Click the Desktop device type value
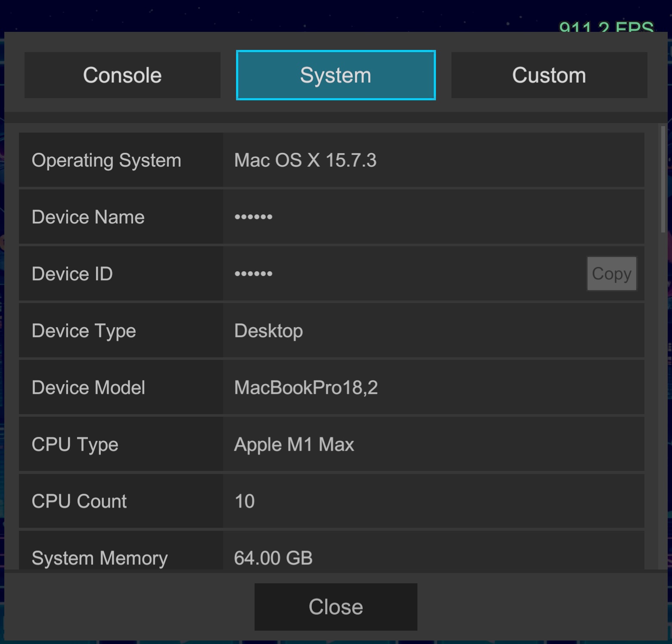Viewport: 672px width, 644px height. tap(268, 331)
